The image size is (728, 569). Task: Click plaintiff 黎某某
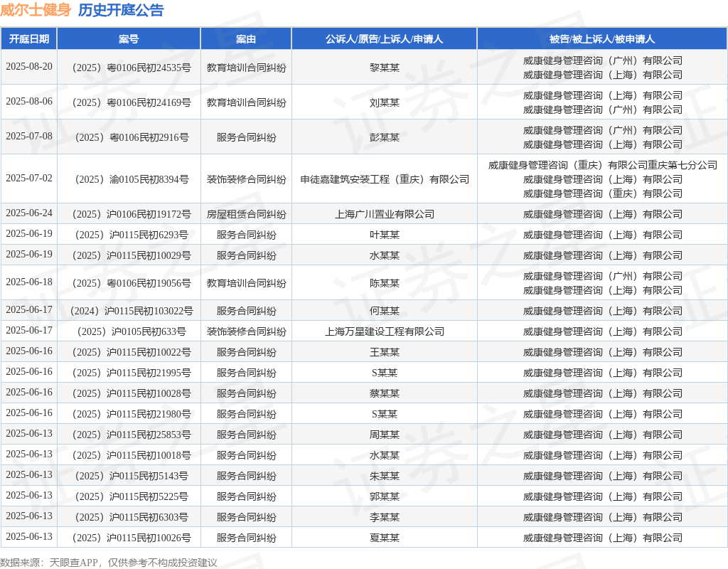tap(385, 68)
